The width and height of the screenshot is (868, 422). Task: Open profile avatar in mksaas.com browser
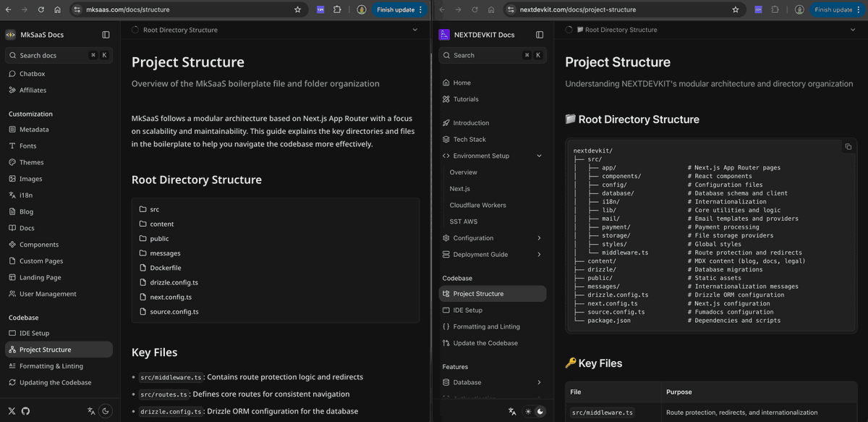(x=361, y=9)
